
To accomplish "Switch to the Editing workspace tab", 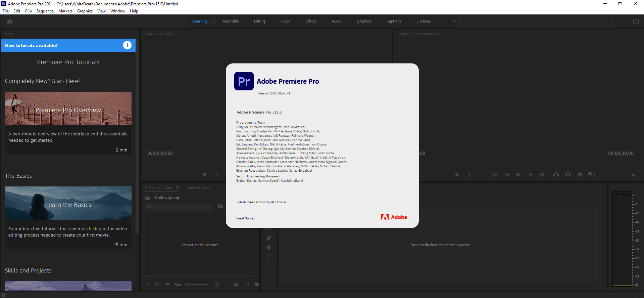I will [259, 21].
